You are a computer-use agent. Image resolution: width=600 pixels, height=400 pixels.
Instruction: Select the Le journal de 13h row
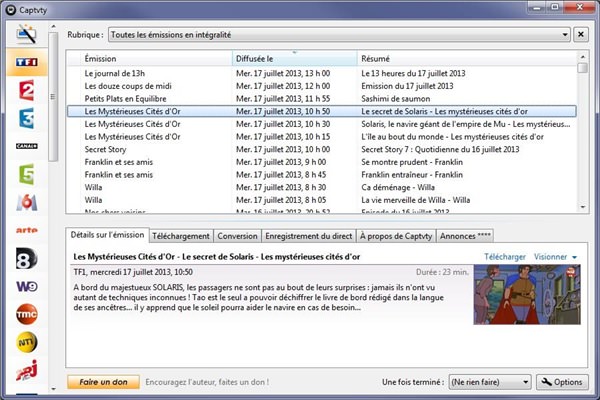point(321,73)
